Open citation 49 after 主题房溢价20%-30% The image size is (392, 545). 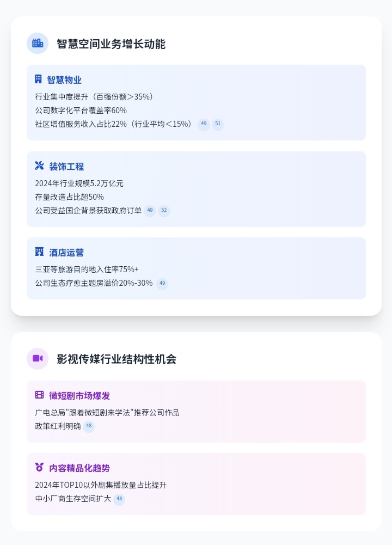[x=162, y=284]
